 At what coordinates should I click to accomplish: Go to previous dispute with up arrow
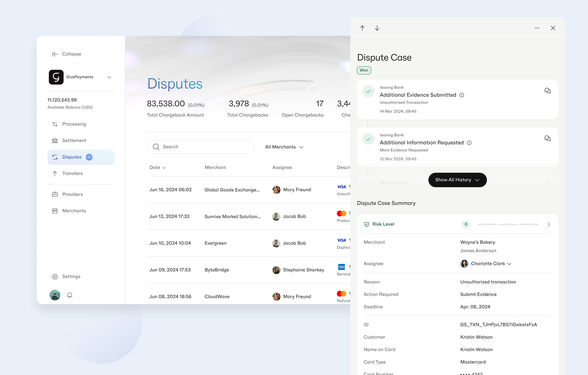pyautogui.click(x=362, y=28)
